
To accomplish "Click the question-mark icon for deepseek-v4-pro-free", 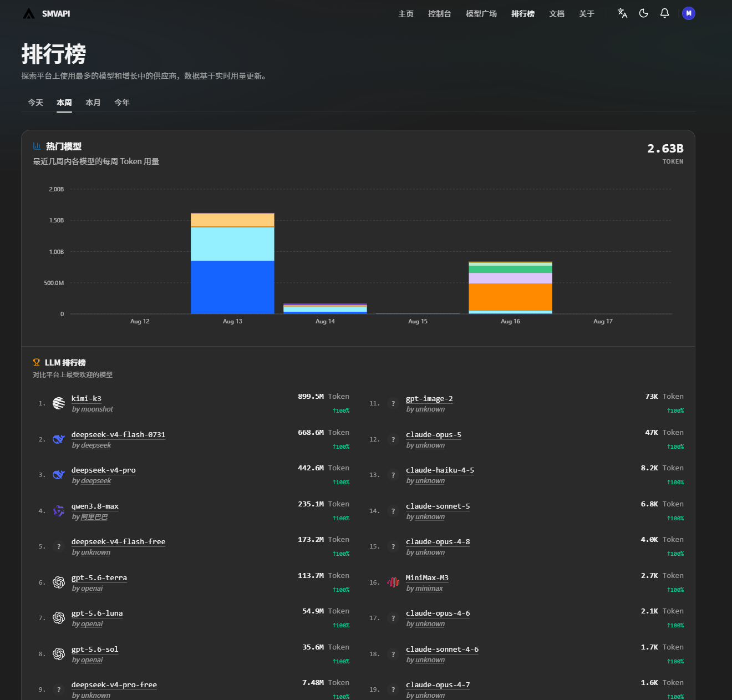I will (x=59, y=689).
